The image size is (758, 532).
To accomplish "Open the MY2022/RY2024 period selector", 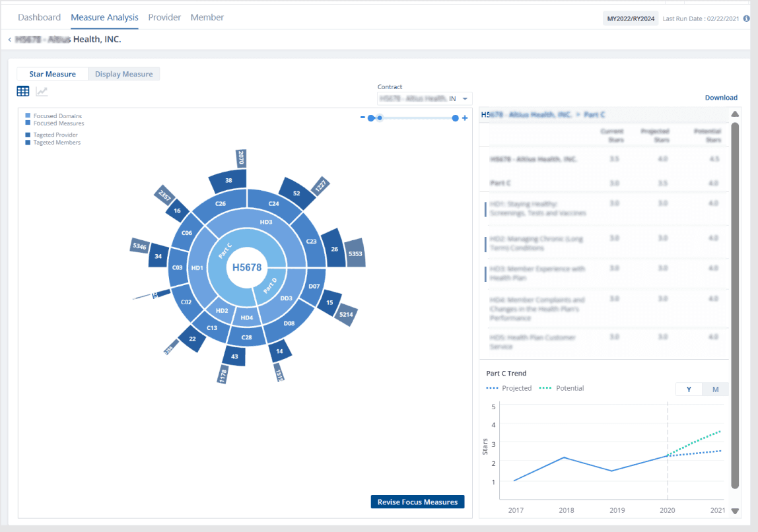I will pyautogui.click(x=631, y=19).
